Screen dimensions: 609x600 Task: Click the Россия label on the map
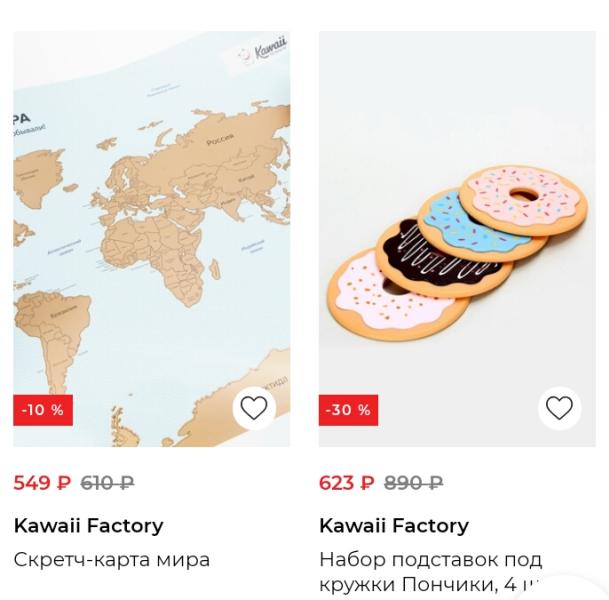pos(220,139)
